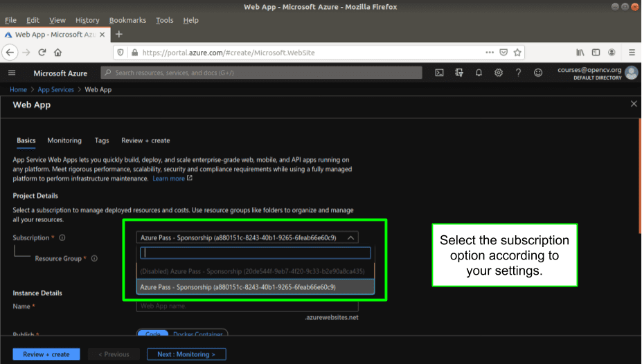Open the File menu
Screen dimensions: 642x364
(10, 20)
